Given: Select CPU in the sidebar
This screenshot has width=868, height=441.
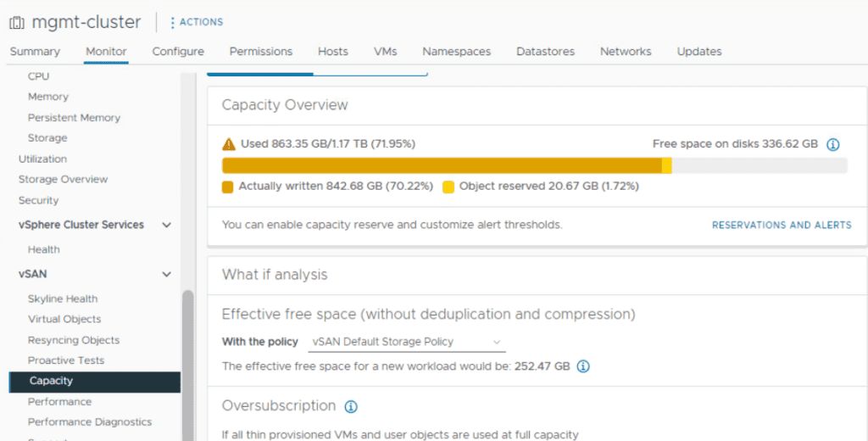Looking at the screenshot, I should [39, 76].
